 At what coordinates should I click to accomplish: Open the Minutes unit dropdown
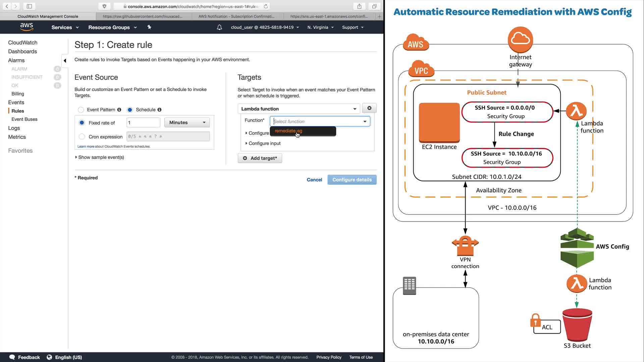[187, 123]
